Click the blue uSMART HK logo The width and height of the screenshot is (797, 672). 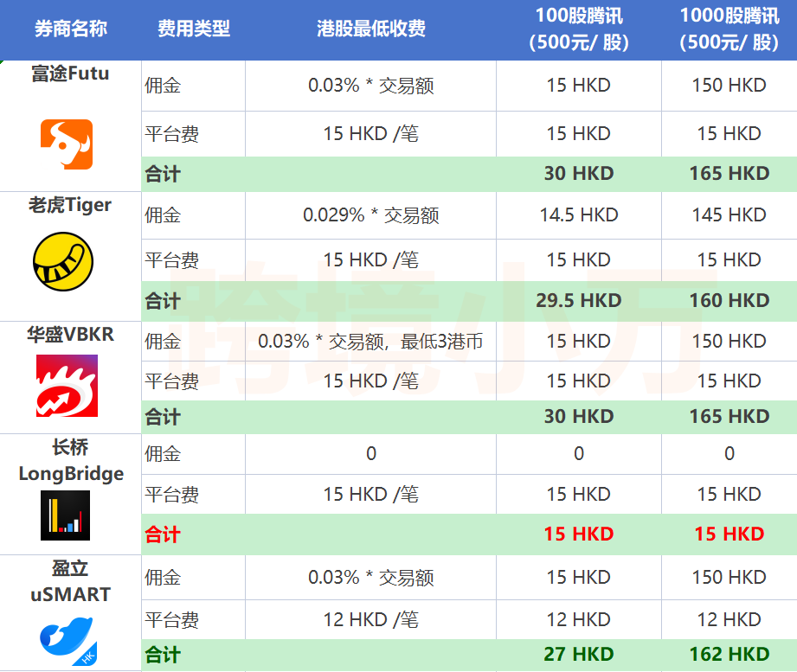click(x=68, y=642)
